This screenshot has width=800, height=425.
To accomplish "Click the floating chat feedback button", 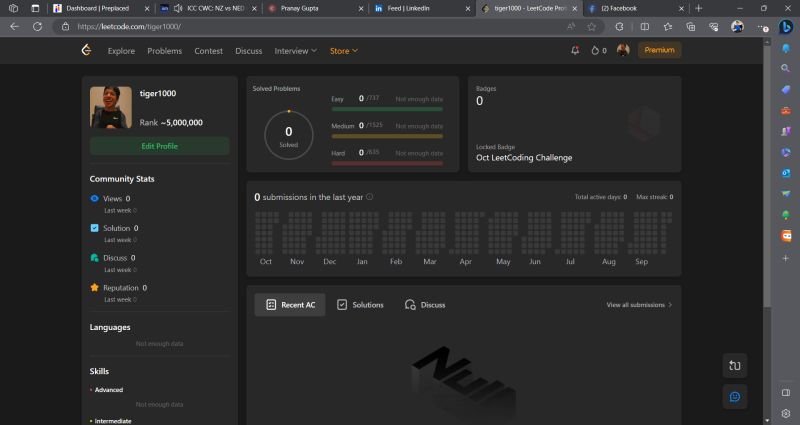I will pos(735,396).
